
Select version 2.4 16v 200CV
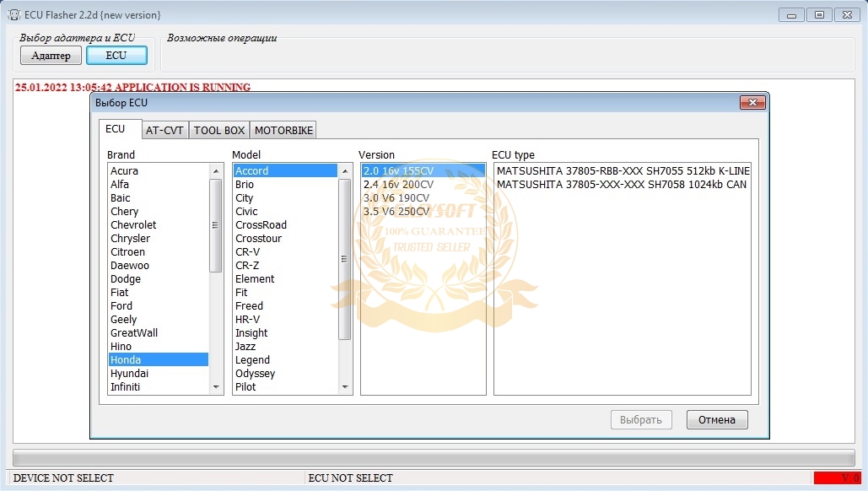tap(423, 184)
